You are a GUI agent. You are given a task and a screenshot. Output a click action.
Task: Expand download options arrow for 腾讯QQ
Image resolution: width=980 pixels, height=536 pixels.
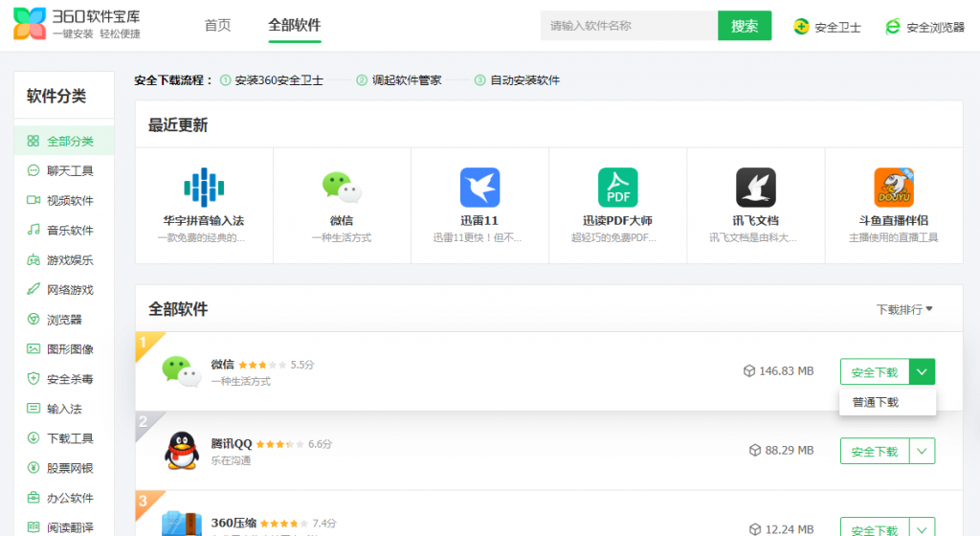(922, 451)
